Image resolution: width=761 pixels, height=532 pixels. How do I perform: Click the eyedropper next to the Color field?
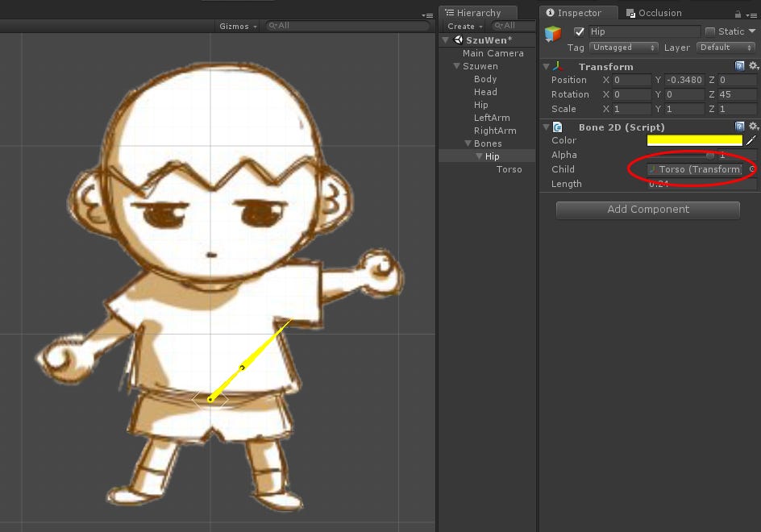pos(753,140)
